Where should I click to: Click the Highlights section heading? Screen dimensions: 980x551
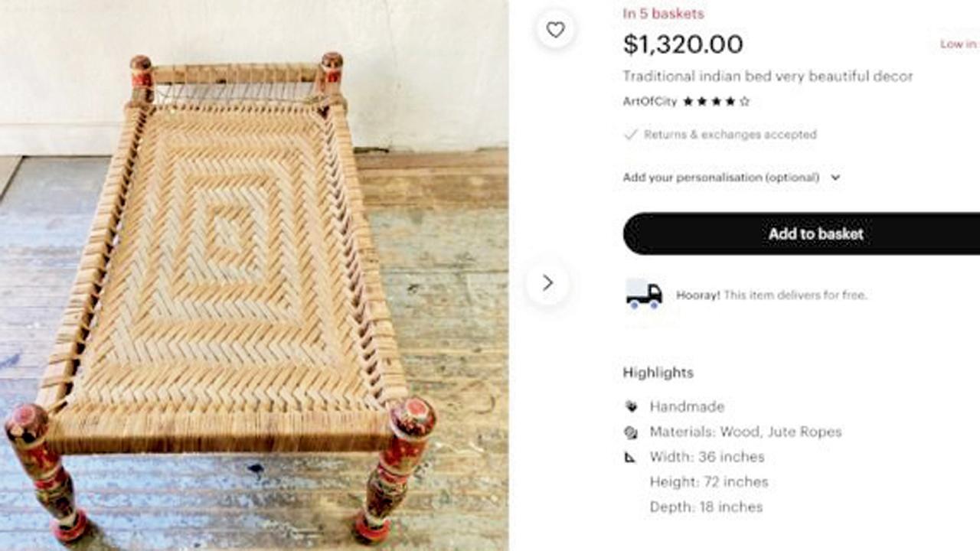coord(658,373)
